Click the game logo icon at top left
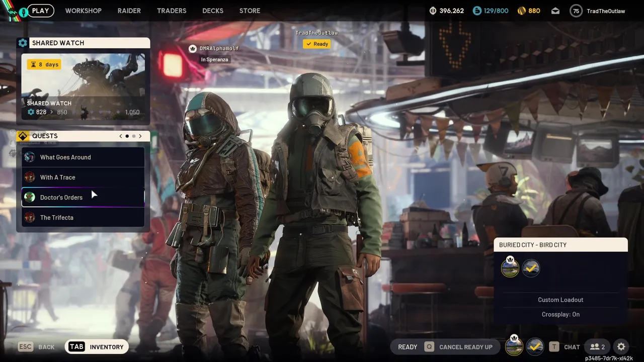This screenshot has height=362, width=644. click(x=14, y=12)
